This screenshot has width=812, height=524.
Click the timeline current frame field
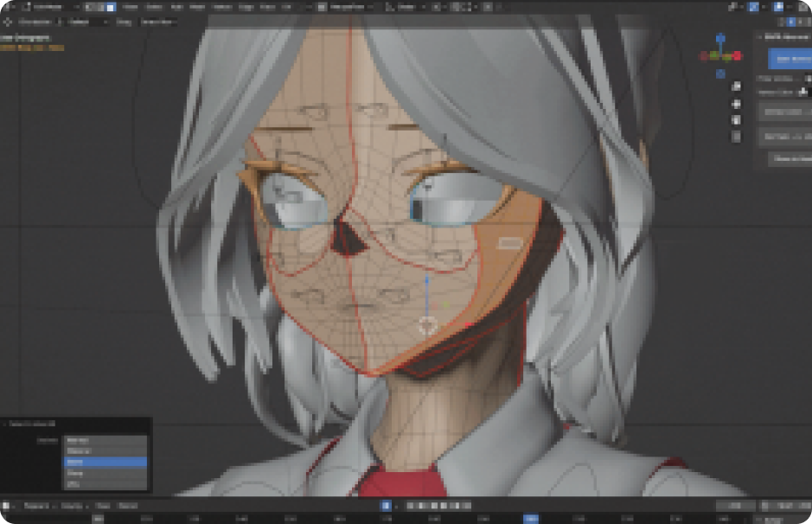(734, 506)
